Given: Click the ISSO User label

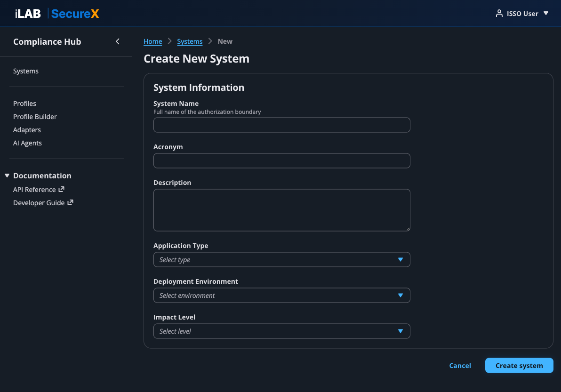Looking at the screenshot, I should pyautogui.click(x=522, y=14).
